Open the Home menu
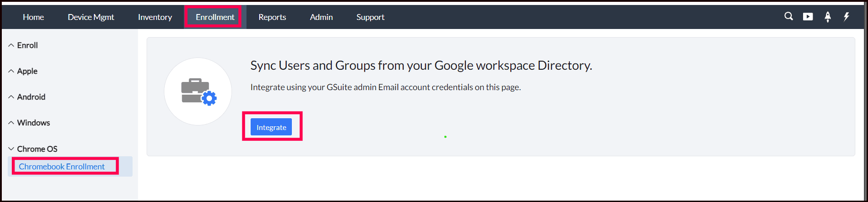868x202 pixels. [34, 17]
